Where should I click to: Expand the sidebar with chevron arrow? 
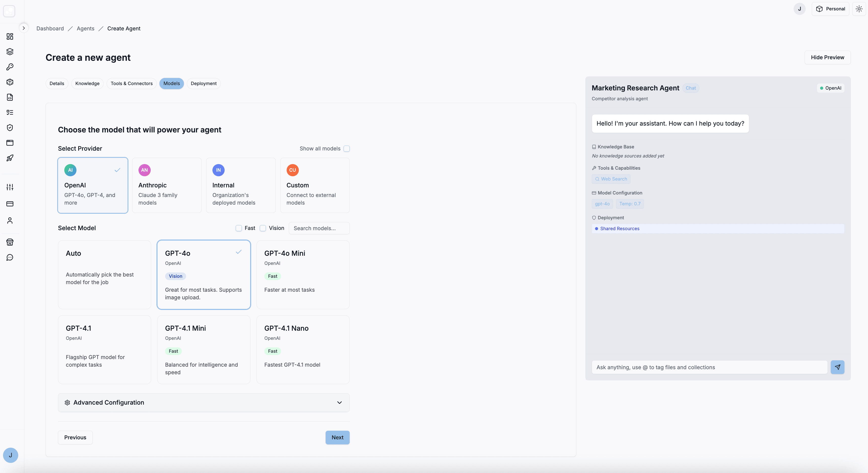click(24, 28)
